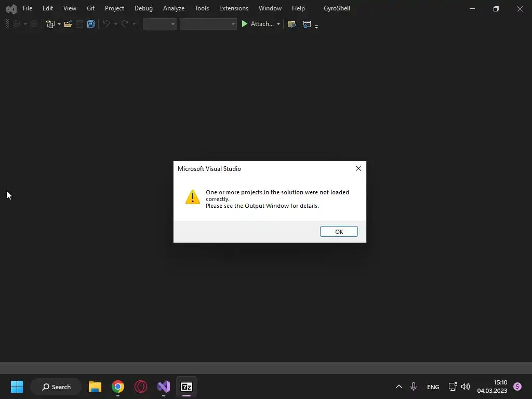Open the Edit menu
The width and height of the screenshot is (532, 399).
pyautogui.click(x=47, y=8)
